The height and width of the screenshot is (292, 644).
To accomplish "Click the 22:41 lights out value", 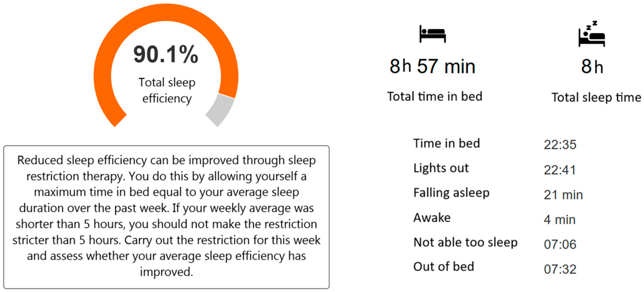I will pos(560,170).
